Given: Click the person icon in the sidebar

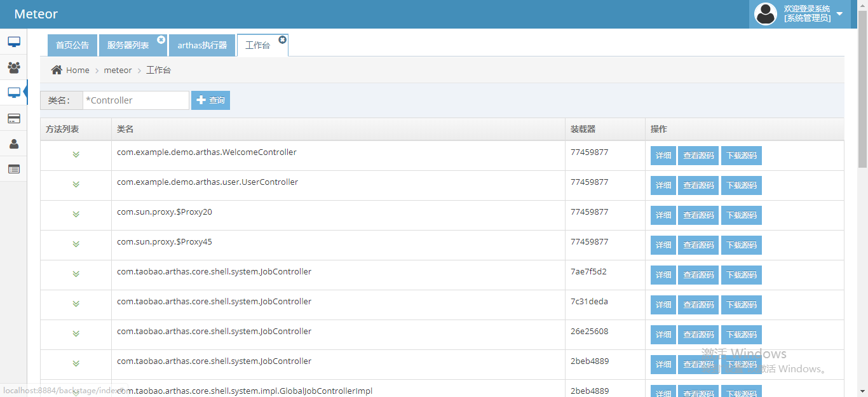Looking at the screenshot, I should click(13, 144).
